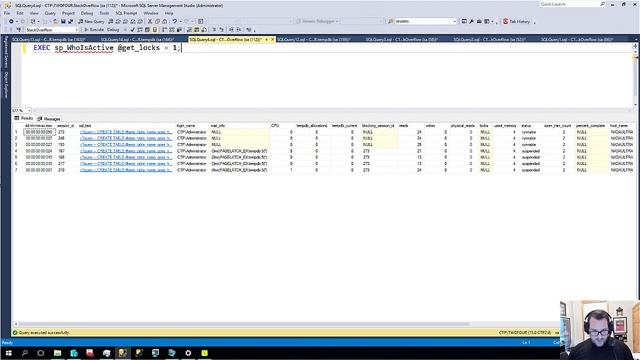Click the Navigate Backward circle icon
This screenshot has height=360, width=640.
(11, 21)
